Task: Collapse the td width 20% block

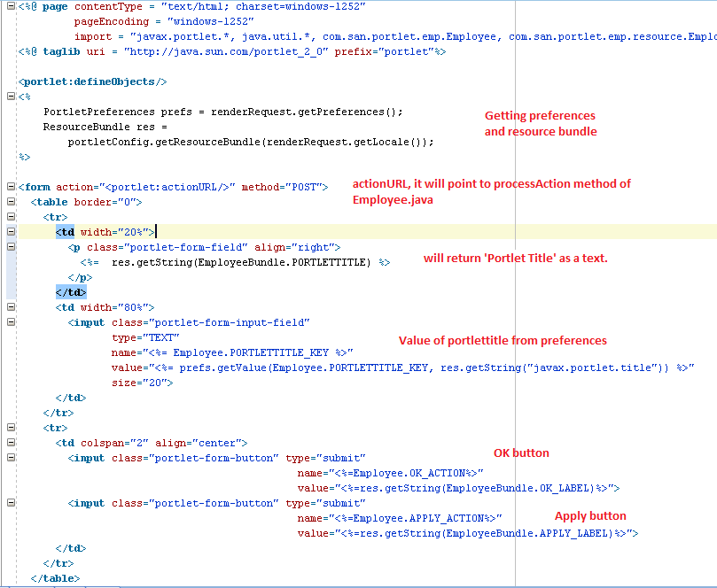Action: coord(10,232)
